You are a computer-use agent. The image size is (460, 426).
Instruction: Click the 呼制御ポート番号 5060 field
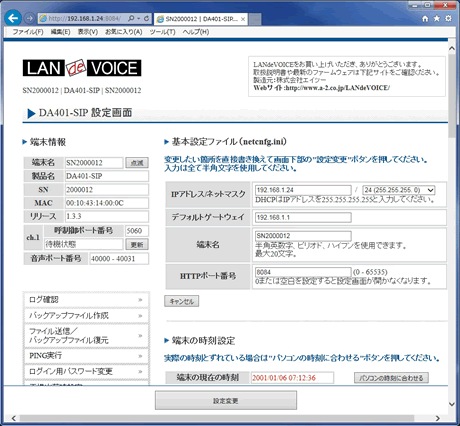click(x=137, y=231)
